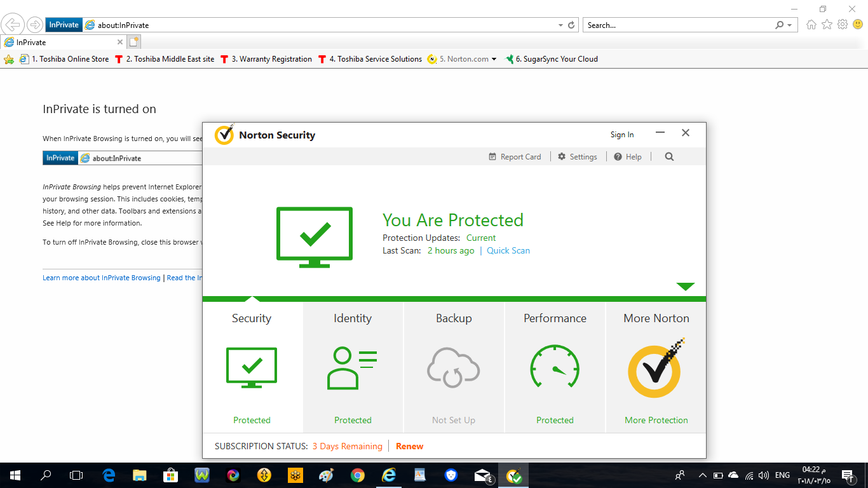868x488 pixels.
Task: Open Toshiba Online Store bookmark
Action: [x=64, y=59]
